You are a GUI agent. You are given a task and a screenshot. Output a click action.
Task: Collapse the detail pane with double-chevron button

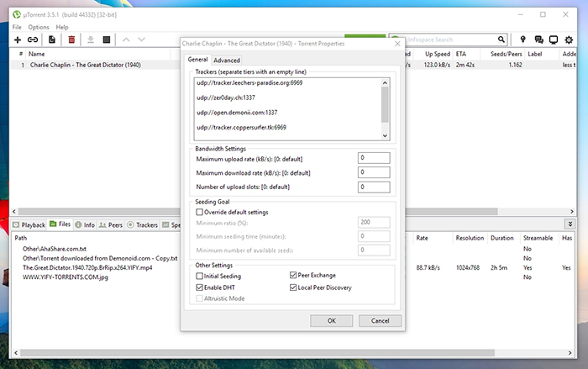tap(570, 224)
